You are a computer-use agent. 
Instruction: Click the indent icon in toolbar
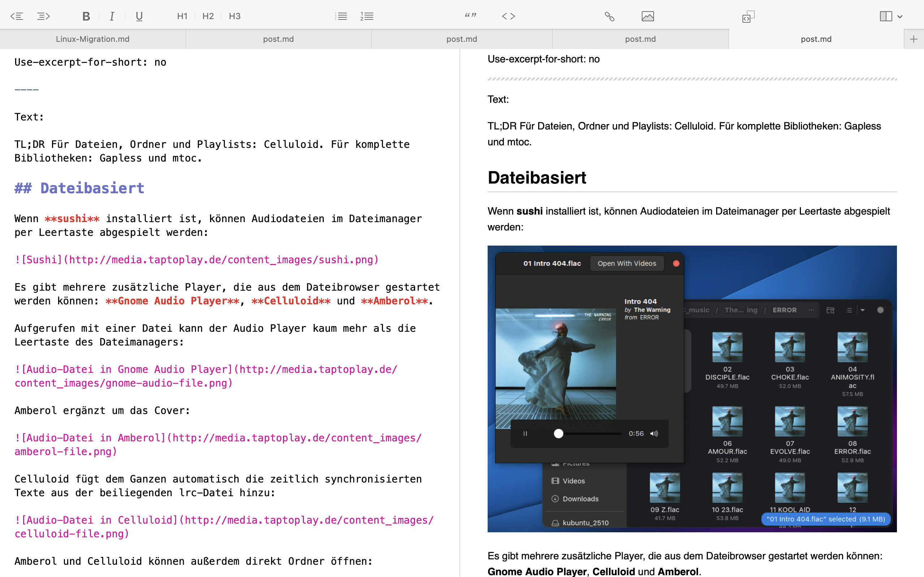pos(43,16)
